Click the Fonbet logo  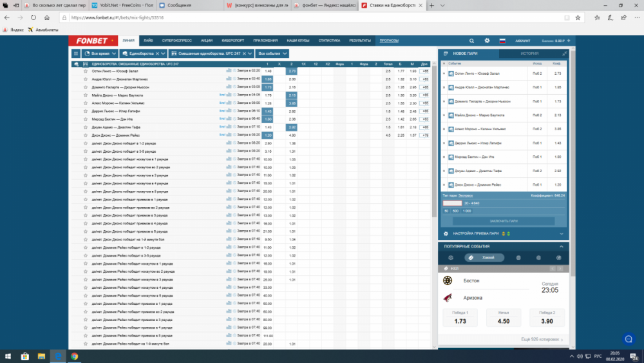coord(93,41)
